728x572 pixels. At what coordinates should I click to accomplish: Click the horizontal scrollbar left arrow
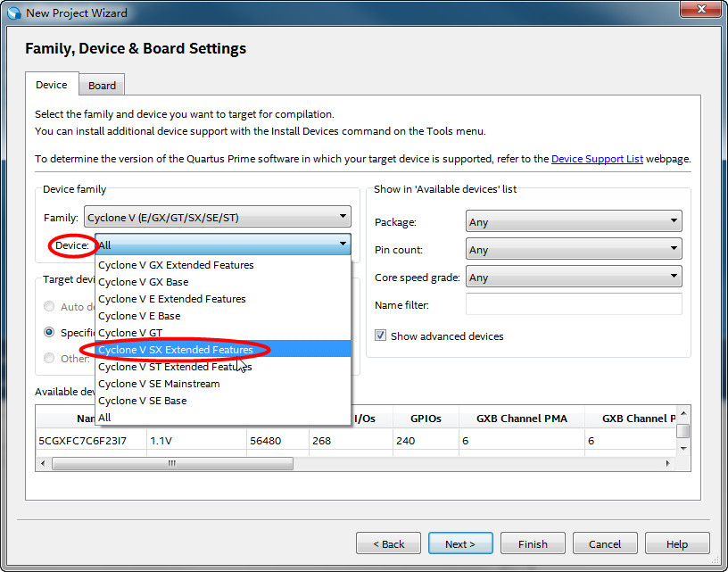tap(43, 463)
